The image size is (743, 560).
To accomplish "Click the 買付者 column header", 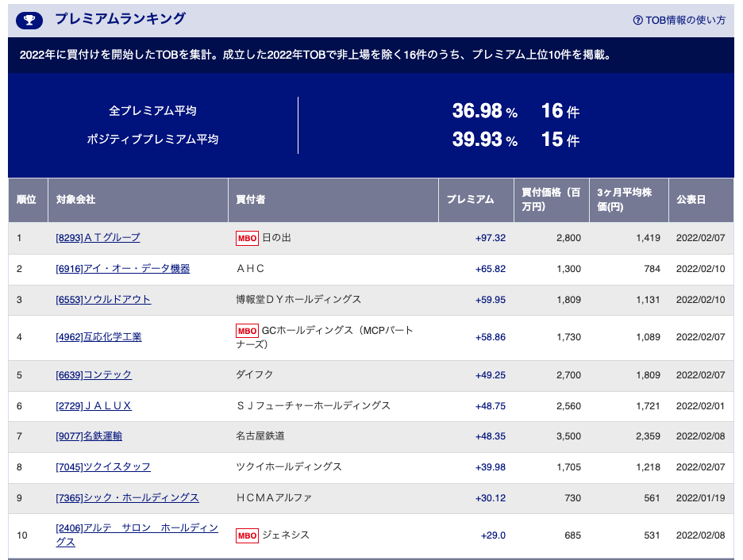I will 333,200.
